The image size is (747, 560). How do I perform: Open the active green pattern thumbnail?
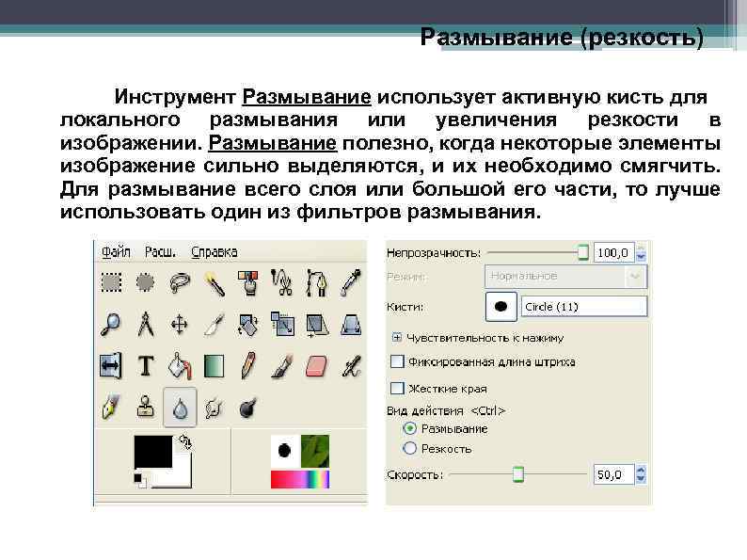point(315,451)
